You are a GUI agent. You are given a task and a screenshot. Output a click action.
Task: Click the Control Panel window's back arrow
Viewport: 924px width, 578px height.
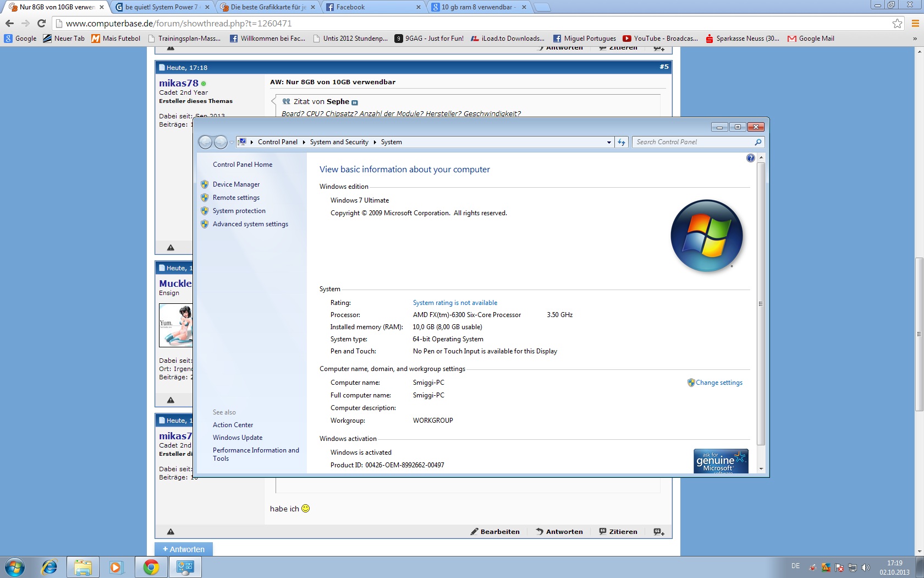tap(205, 142)
